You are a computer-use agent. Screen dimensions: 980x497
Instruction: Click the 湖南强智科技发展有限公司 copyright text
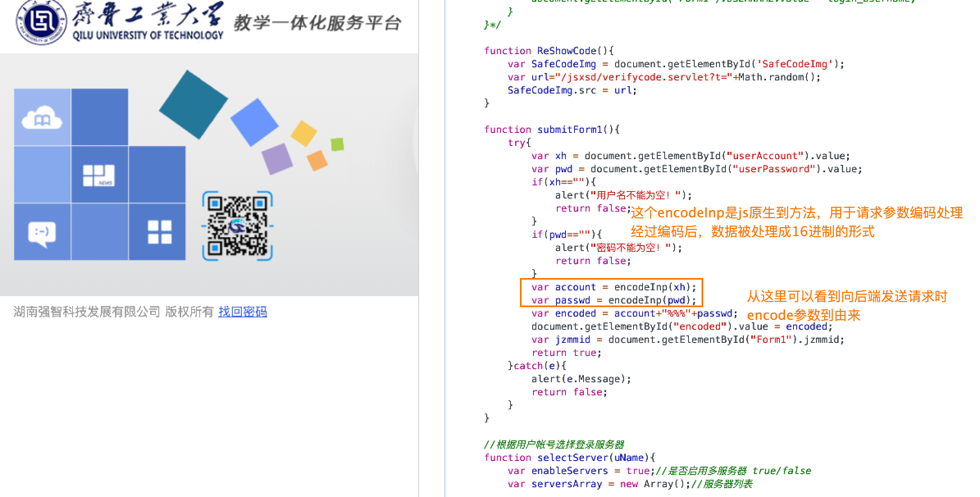click(87, 312)
